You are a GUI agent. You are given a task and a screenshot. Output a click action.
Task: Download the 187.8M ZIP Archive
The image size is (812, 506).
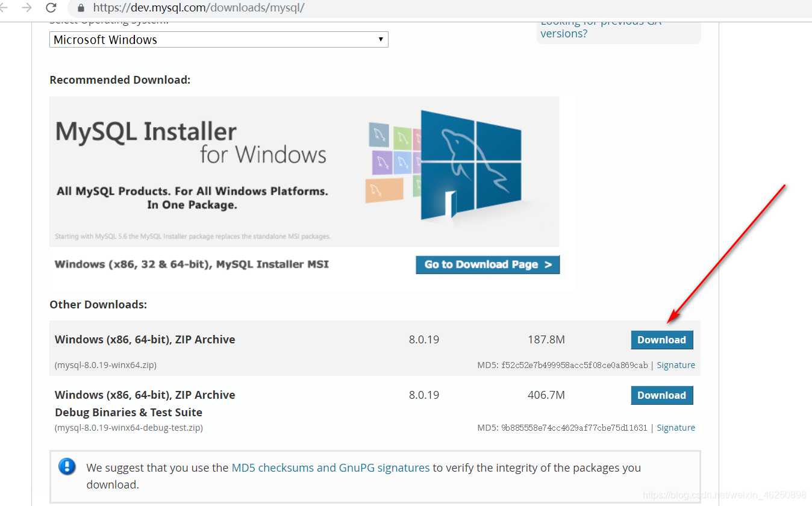[x=662, y=340]
